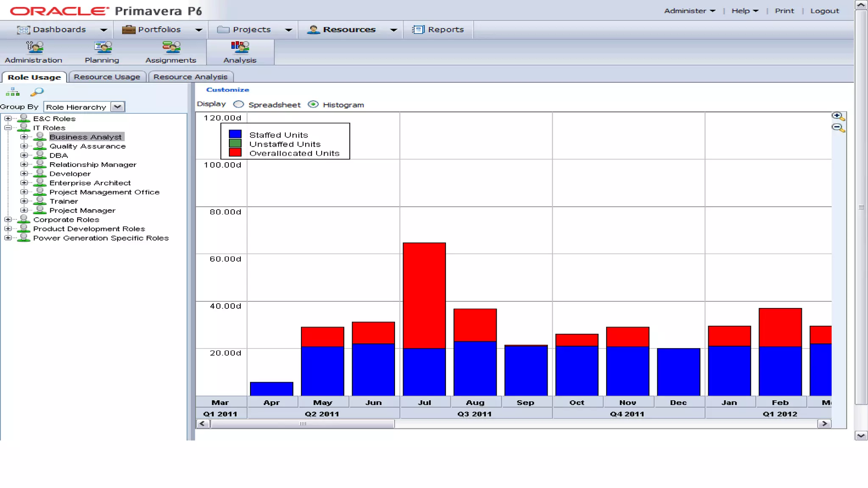The height and width of the screenshot is (488, 868).
Task: Click the role hierarchy tree icon
Action: point(13,91)
